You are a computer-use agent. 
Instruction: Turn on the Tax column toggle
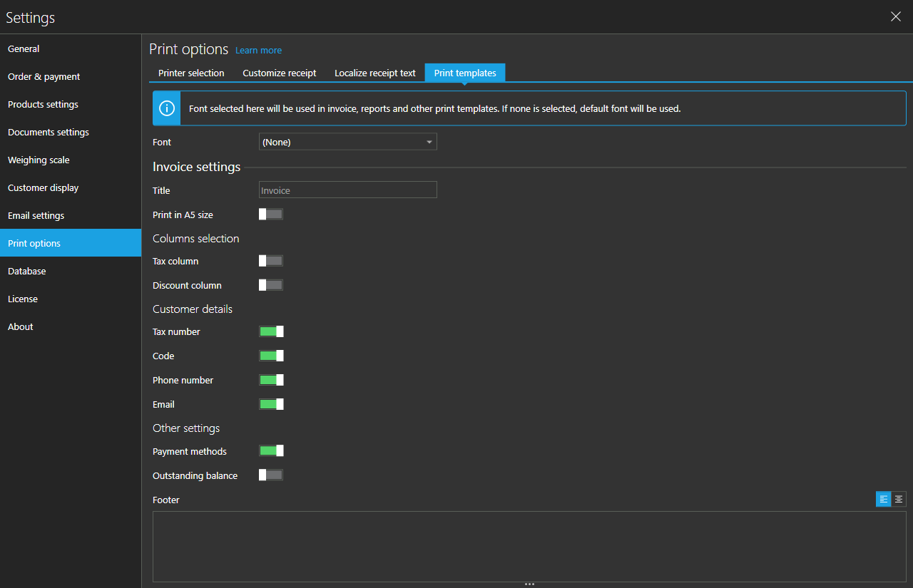coord(271,261)
